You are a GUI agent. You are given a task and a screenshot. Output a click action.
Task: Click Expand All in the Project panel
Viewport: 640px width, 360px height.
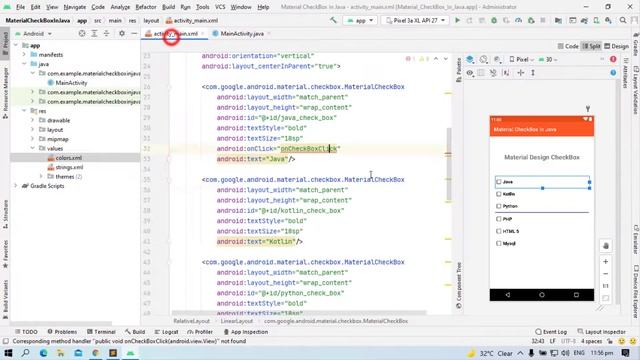94,33
